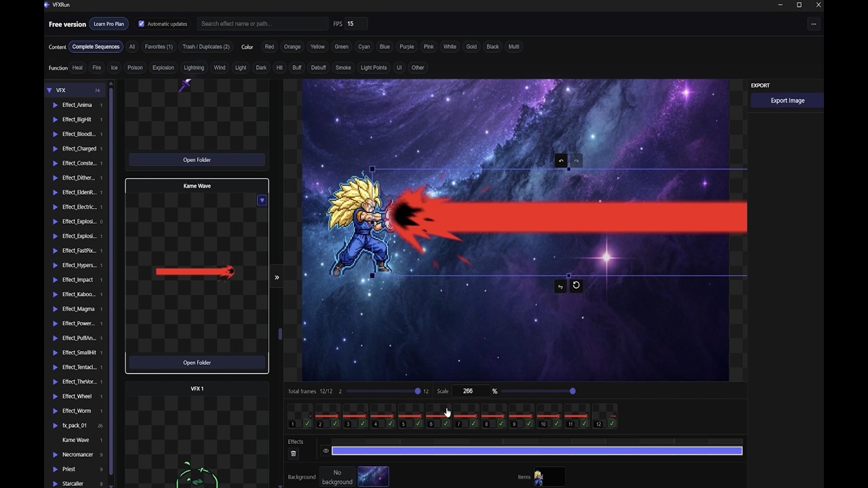Screen dimensions: 868x488
Task: Toggle the checkmark on frame 2
Action: pyautogui.click(x=335, y=424)
